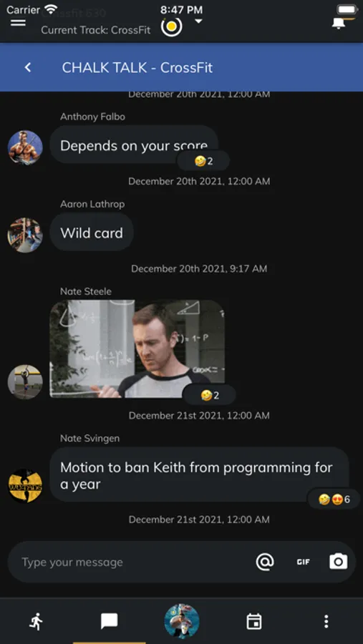363x644 pixels.
Task: Open the hamburger menu
Action: [18, 23]
